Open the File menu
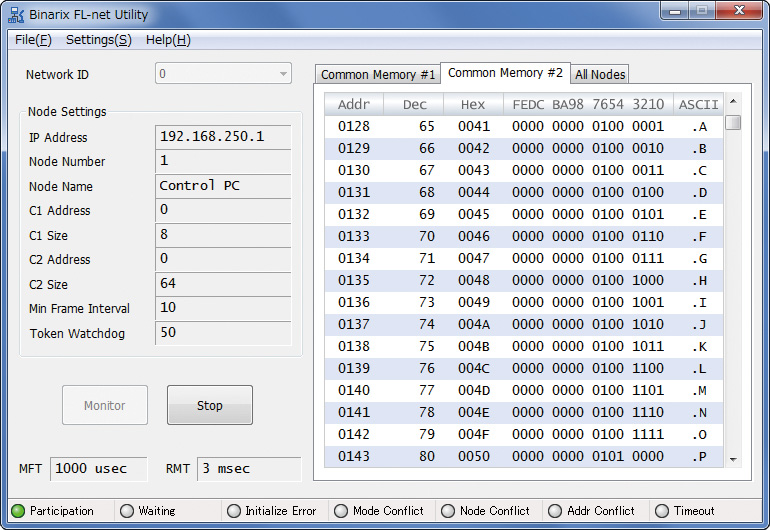 coord(33,40)
